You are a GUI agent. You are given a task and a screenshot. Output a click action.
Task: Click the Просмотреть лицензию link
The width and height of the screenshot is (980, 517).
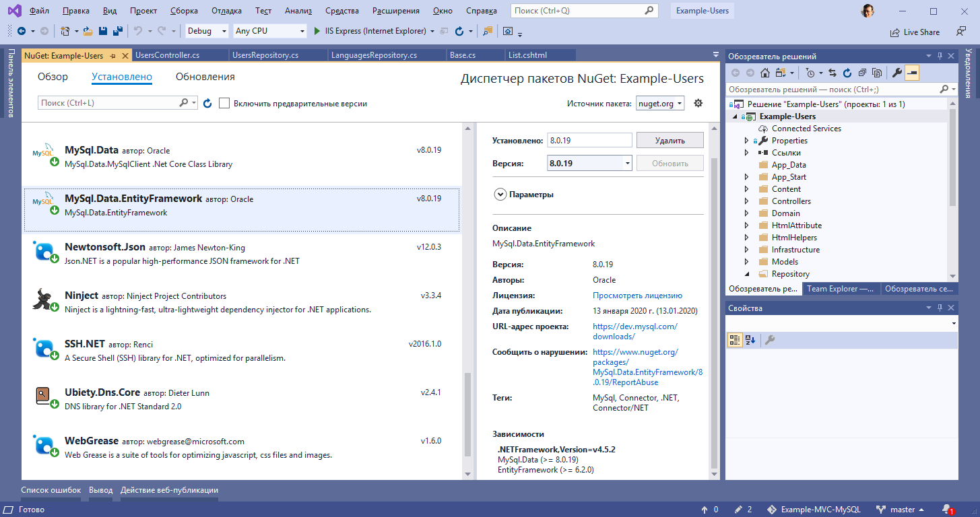tap(637, 296)
